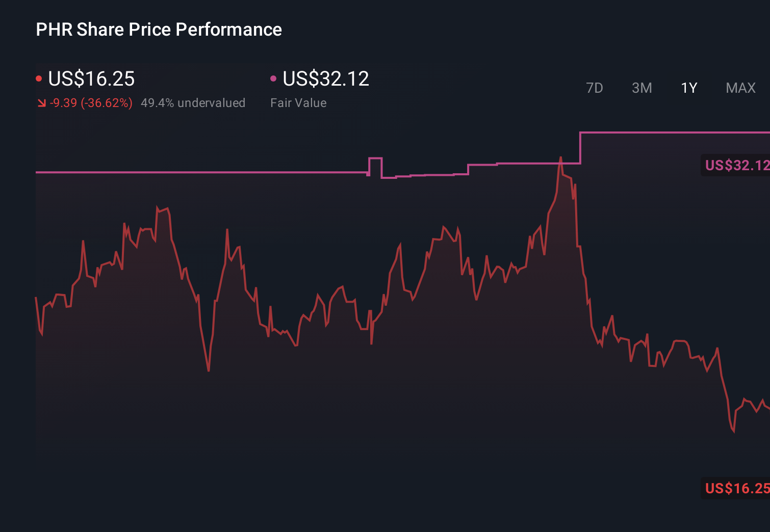Image resolution: width=770 pixels, height=532 pixels.
Task: Click the red downward arrow change indicator
Action: click(x=41, y=102)
